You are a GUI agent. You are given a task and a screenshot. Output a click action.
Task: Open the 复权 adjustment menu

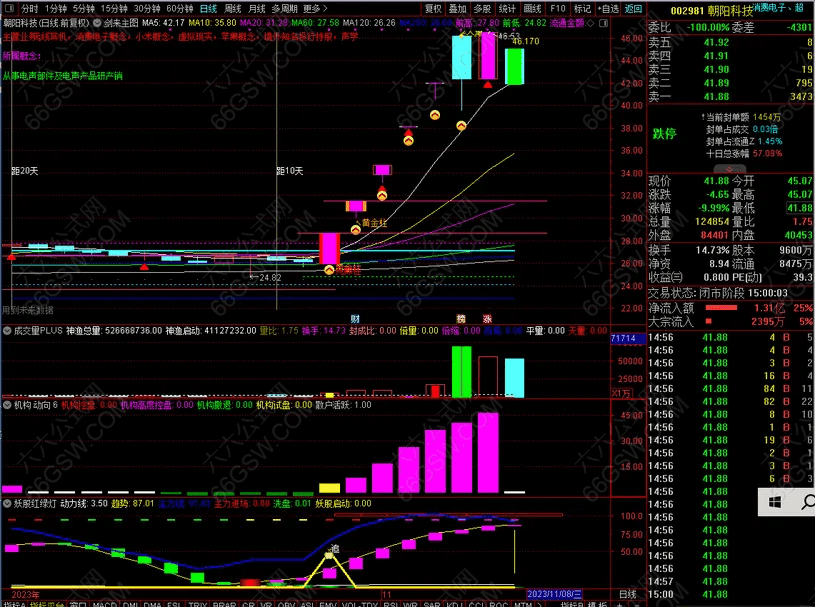(x=433, y=8)
